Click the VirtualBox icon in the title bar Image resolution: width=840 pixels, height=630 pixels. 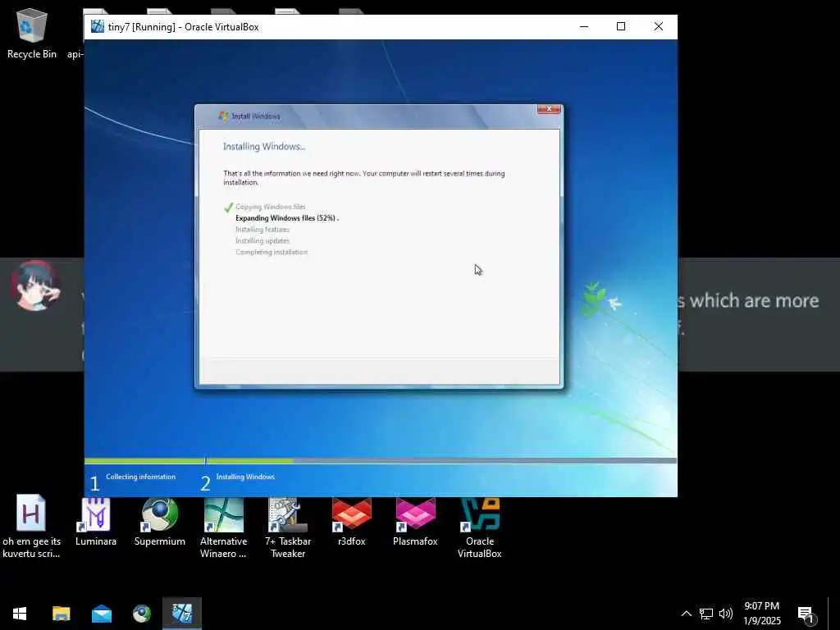click(x=97, y=26)
